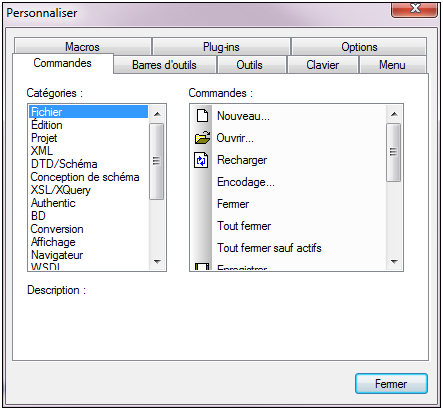Click the Recharger reload document icon

(201, 160)
